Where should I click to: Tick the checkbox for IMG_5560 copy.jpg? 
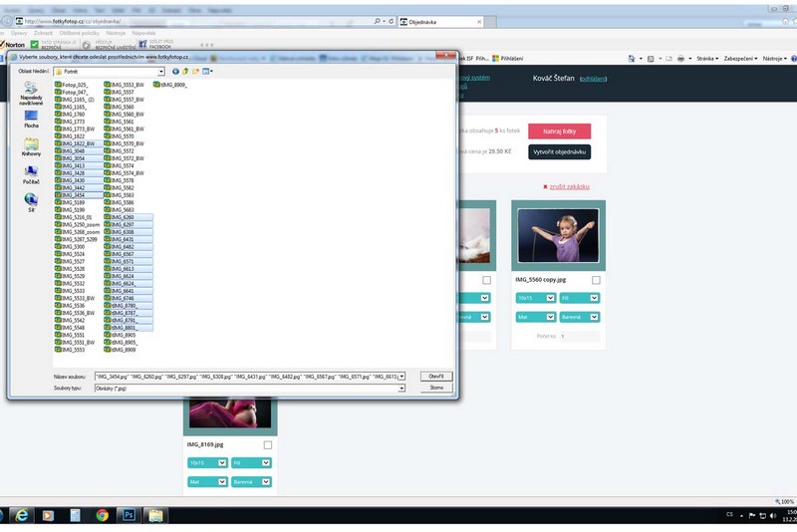[596, 281]
